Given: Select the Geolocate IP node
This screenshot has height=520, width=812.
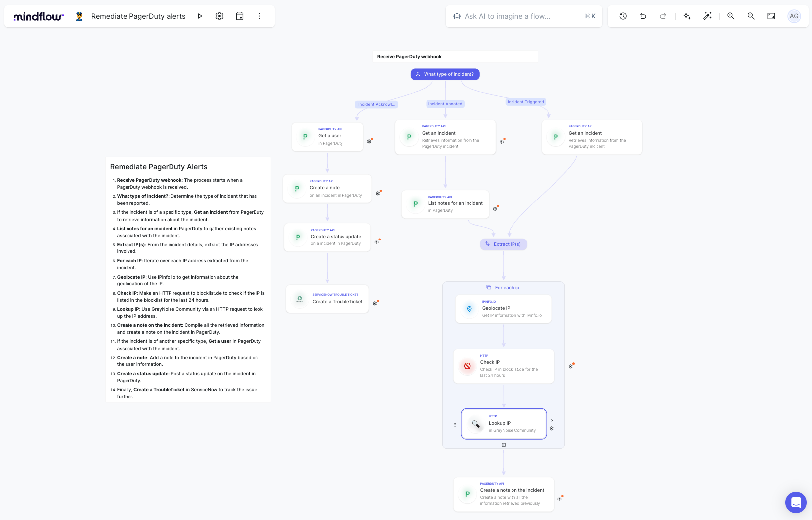Looking at the screenshot, I should tap(503, 309).
